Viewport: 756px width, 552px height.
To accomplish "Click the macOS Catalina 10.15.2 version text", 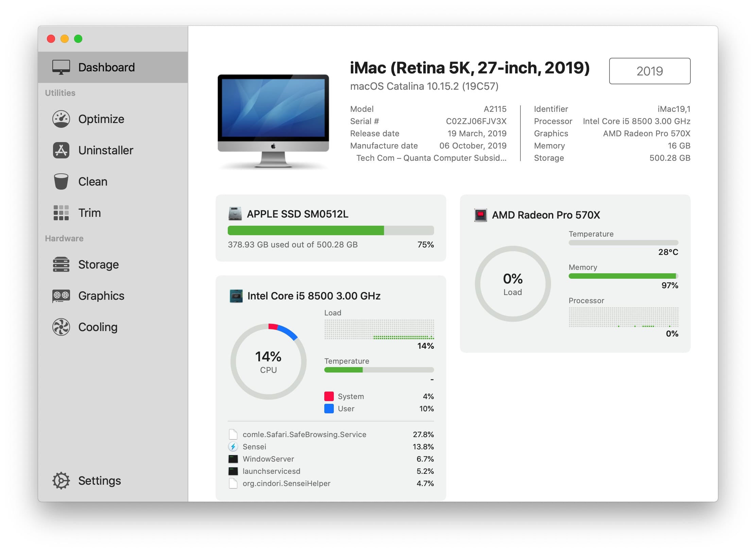I will click(424, 86).
